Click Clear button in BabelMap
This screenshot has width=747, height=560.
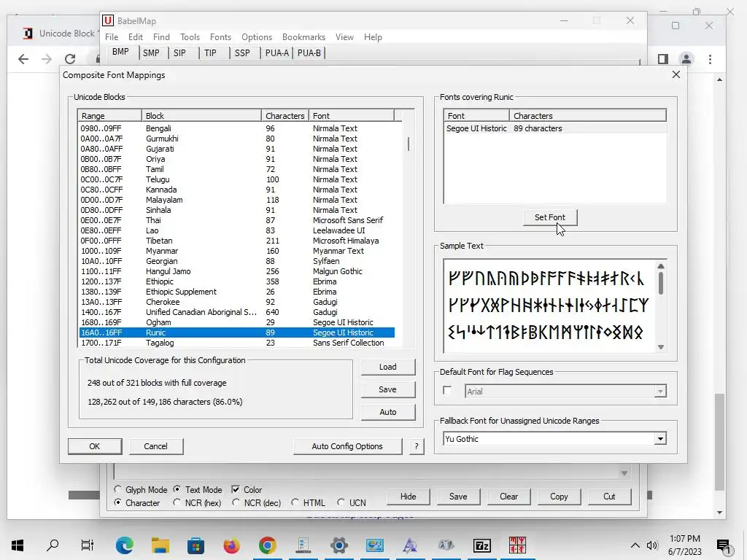pyautogui.click(x=508, y=496)
